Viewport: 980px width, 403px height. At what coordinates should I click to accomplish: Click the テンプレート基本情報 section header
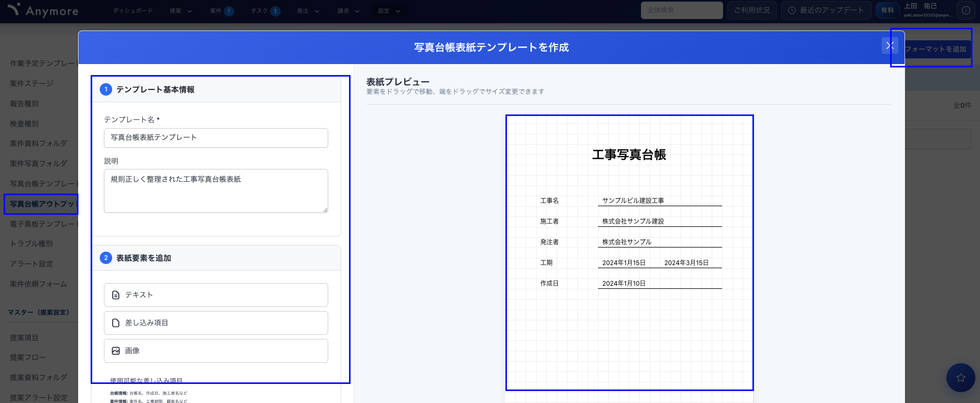[x=216, y=89]
